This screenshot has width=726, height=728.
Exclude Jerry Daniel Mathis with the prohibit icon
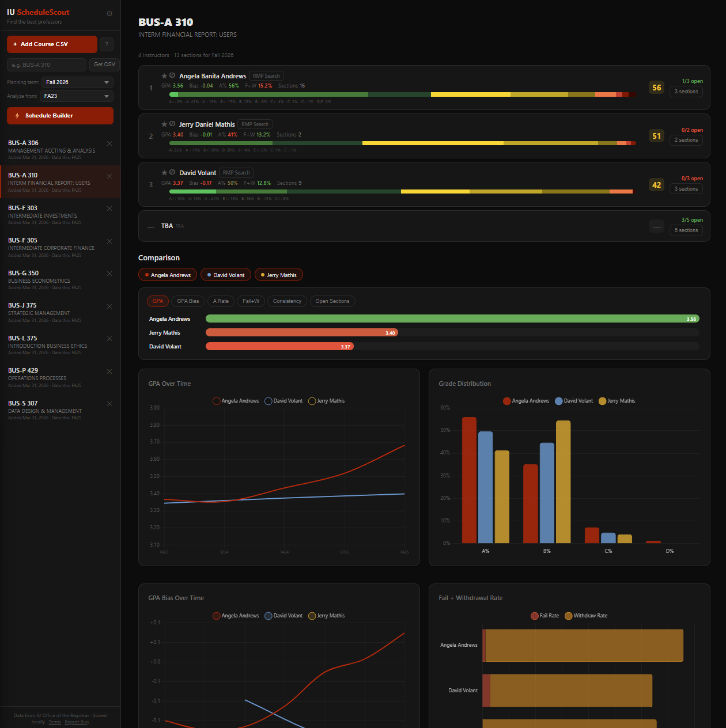pos(172,124)
